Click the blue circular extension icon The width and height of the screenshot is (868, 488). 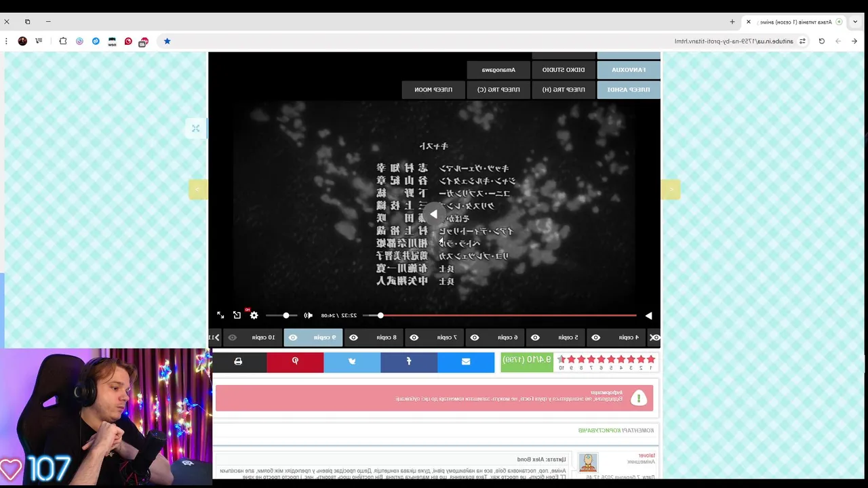[x=96, y=41]
